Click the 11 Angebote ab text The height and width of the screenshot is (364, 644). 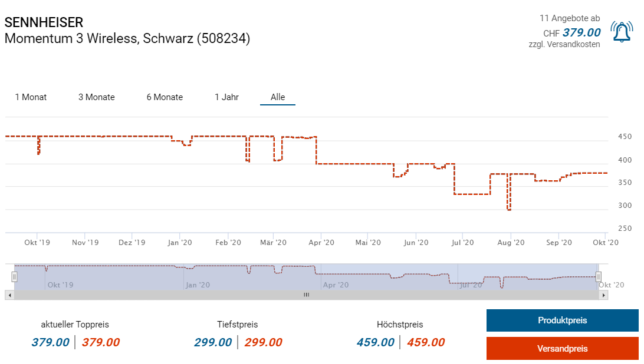tap(569, 18)
